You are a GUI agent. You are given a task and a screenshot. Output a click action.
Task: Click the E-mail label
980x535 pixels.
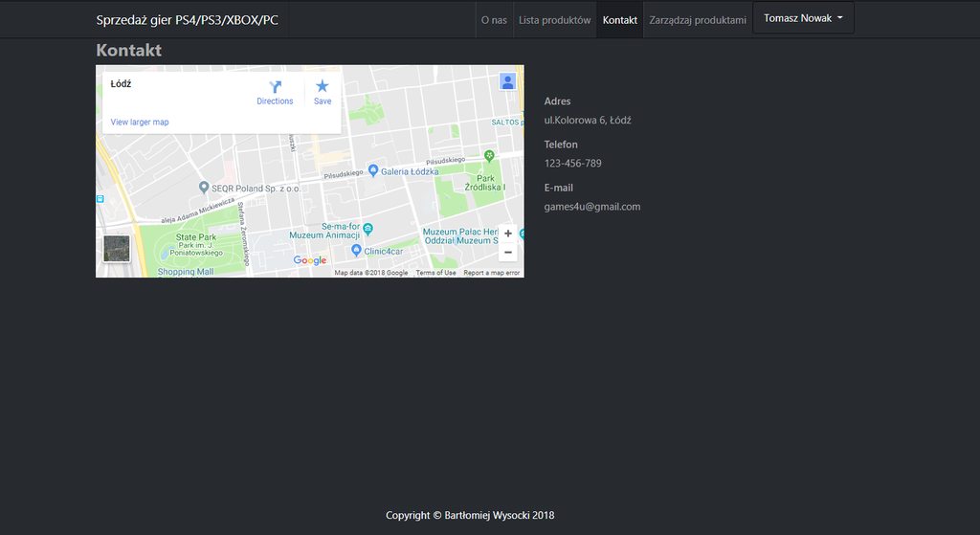[x=558, y=188]
